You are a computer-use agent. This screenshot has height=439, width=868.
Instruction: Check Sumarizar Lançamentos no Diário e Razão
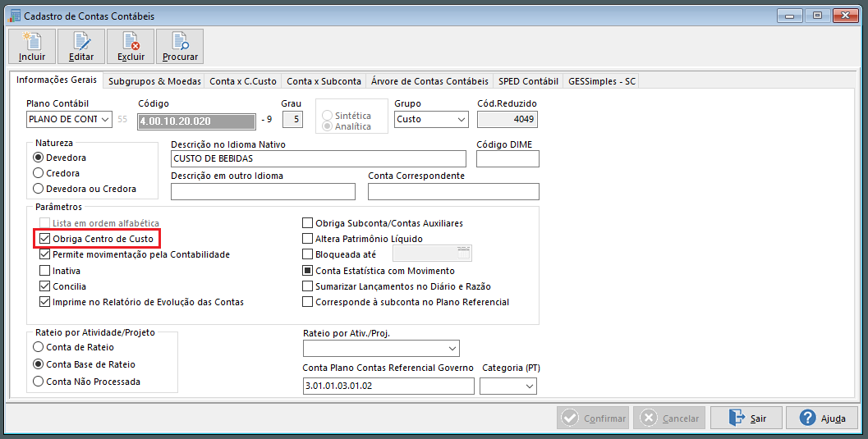pos(307,286)
